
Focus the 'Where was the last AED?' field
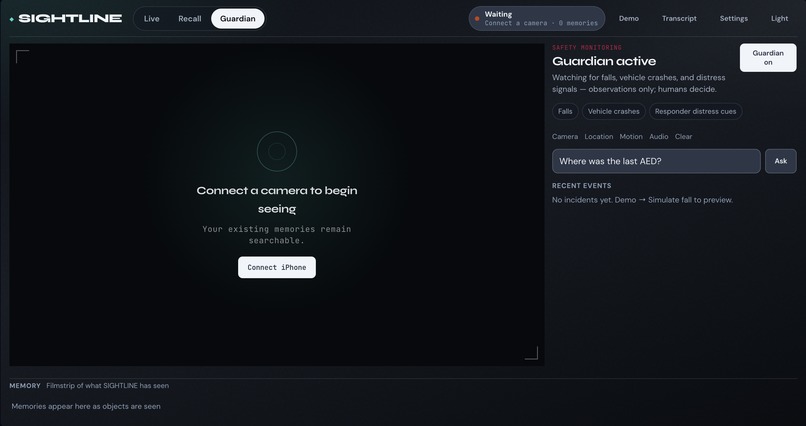(x=656, y=161)
